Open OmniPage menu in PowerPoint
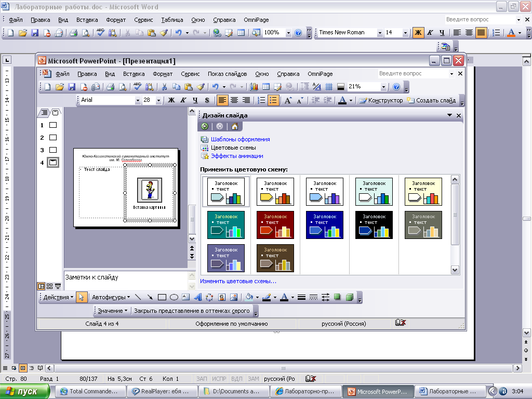Image resolution: width=532 pixels, height=399 pixels. tap(320, 74)
